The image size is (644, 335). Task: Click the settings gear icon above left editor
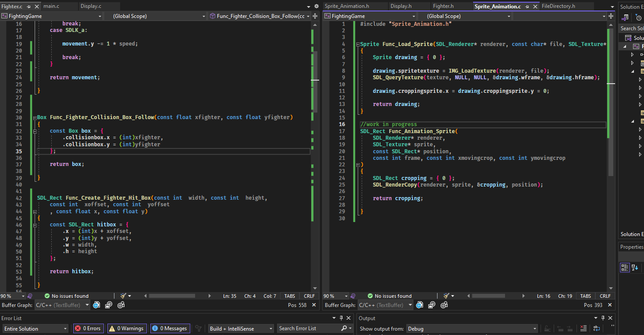click(x=317, y=7)
